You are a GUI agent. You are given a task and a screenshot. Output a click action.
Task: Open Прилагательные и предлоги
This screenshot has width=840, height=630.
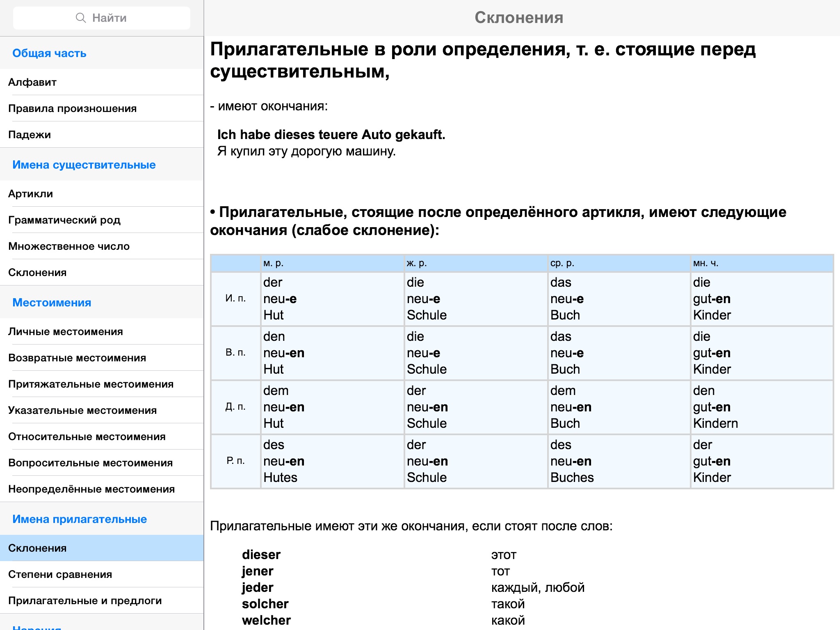pos(102,600)
